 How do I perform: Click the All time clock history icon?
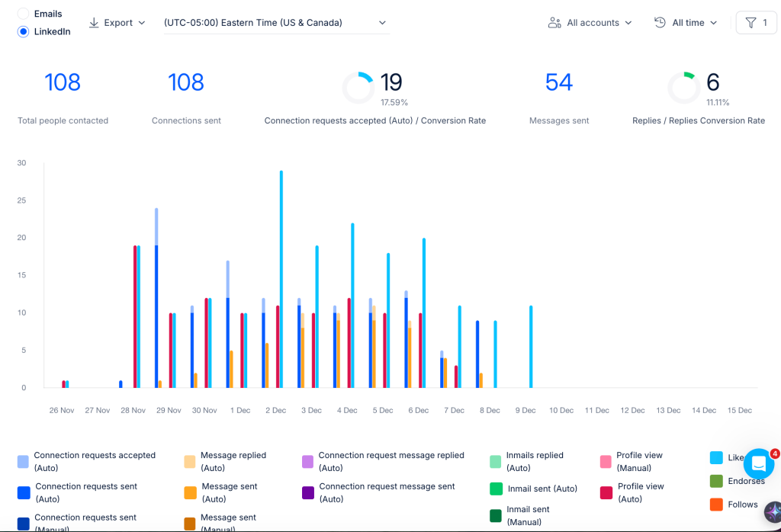coord(660,22)
